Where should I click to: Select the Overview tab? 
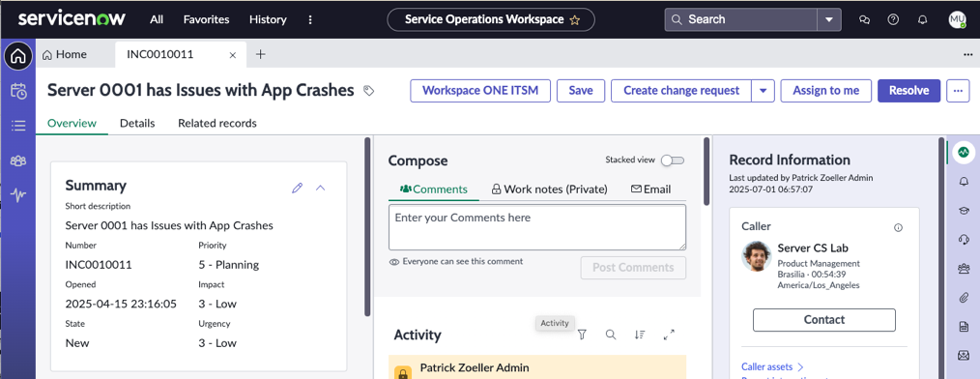click(x=72, y=123)
